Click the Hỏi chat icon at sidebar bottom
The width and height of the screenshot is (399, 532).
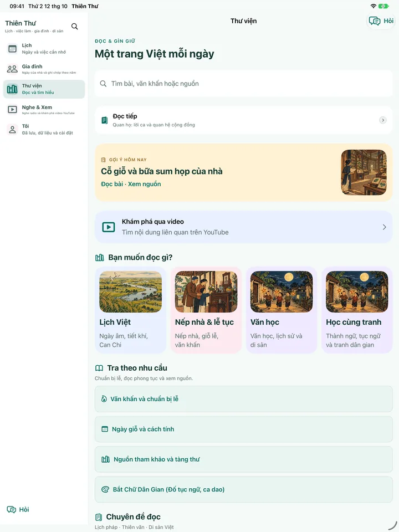coord(12,510)
